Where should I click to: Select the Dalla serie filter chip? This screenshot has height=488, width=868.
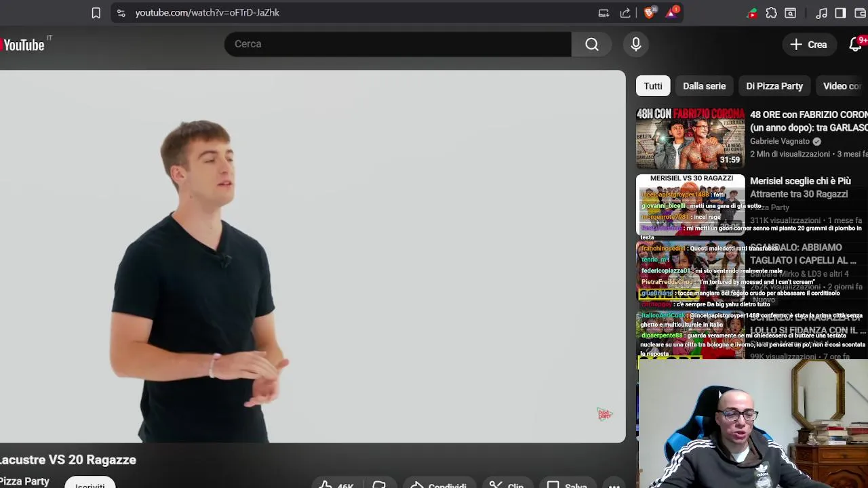point(704,86)
